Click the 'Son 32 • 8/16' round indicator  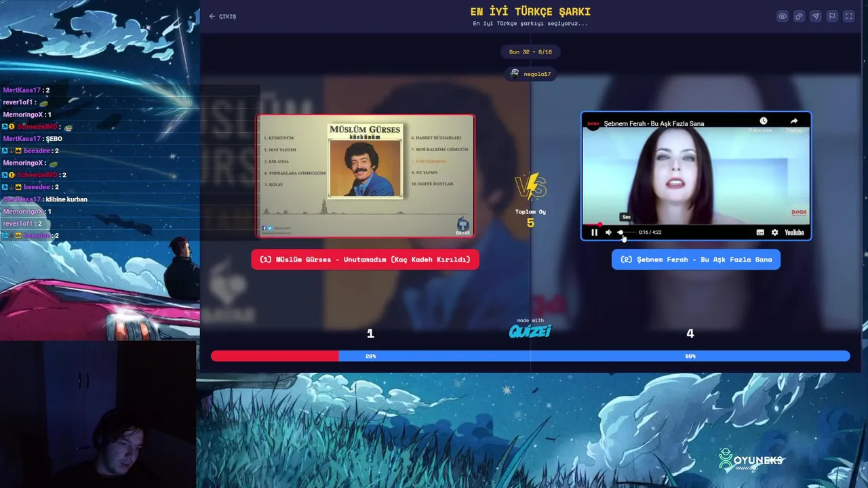point(530,52)
